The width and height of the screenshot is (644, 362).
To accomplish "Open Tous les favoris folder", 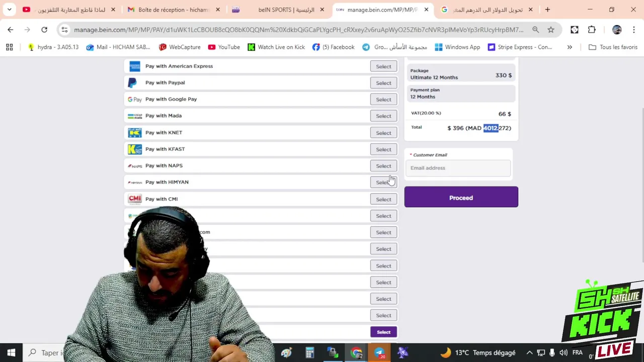I will (x=613, y=47).
